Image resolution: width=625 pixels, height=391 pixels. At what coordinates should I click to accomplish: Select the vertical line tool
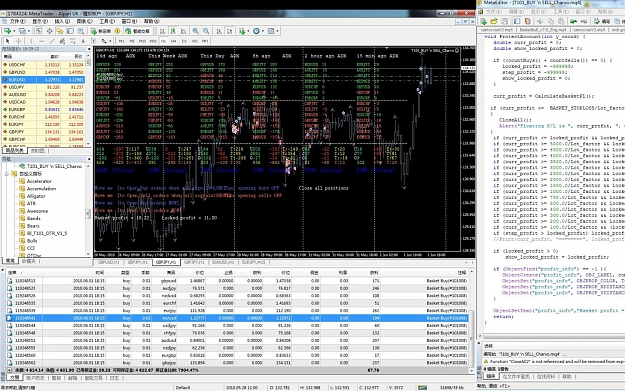(x=31, y=41)
